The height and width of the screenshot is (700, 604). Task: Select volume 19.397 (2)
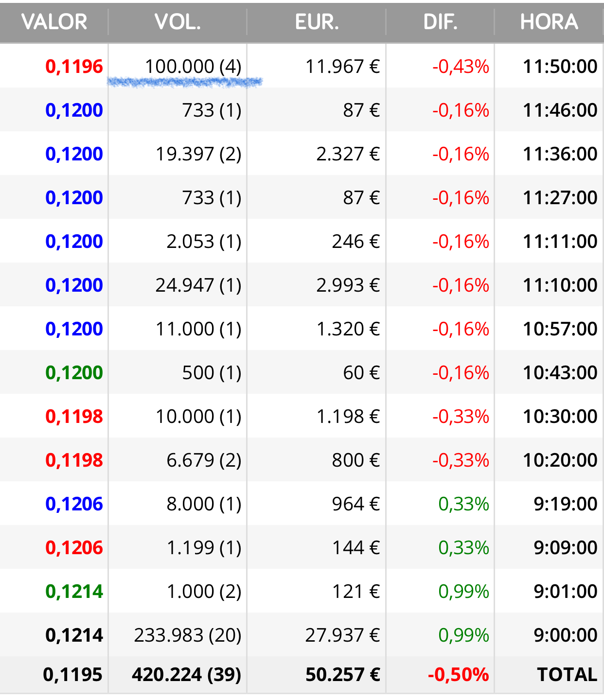[198, 154]
